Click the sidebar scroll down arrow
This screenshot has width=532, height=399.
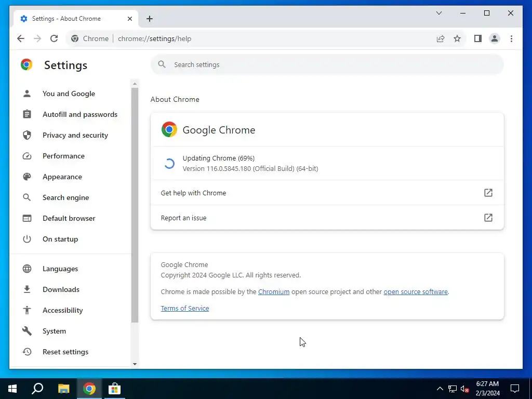point(135,364)
